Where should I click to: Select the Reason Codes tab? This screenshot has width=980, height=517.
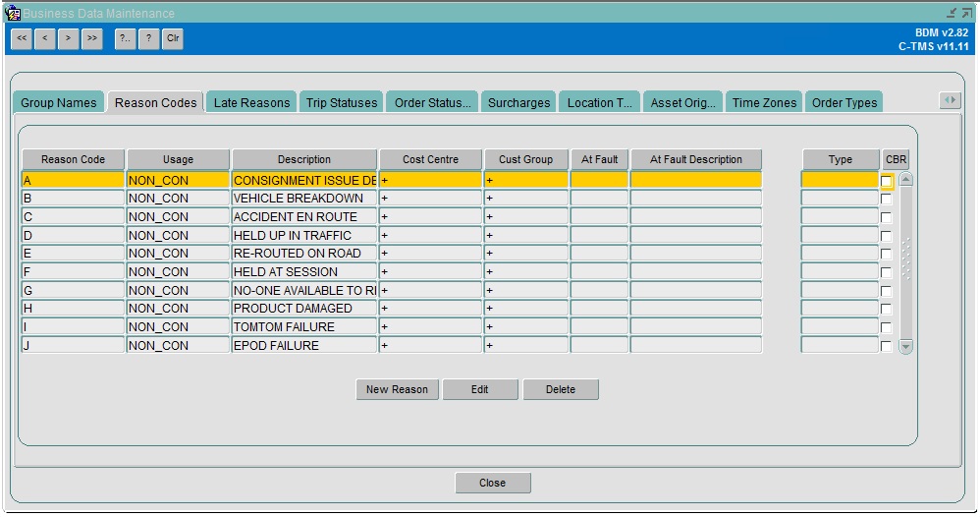[155, 102]
